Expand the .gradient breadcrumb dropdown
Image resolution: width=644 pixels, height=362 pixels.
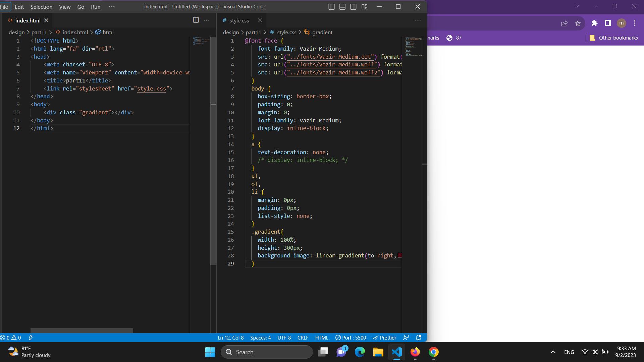(x=322, y=32)
